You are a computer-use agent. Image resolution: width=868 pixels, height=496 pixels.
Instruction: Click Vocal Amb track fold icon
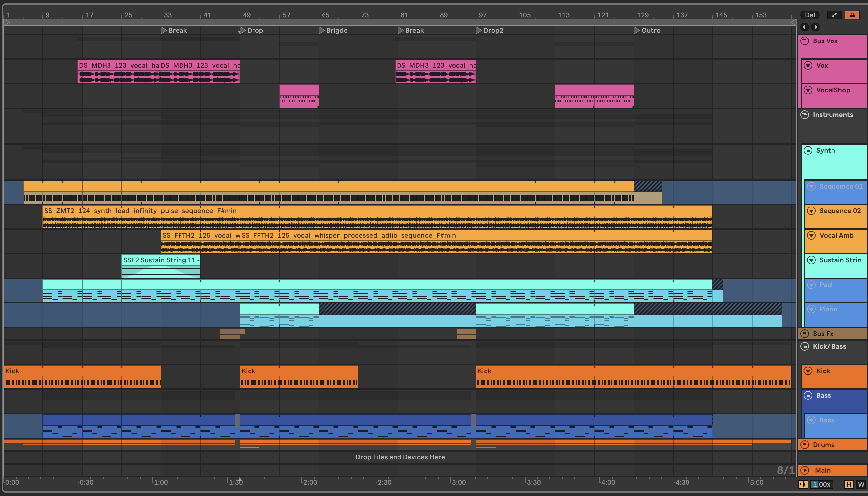click(x=812, y=235)
